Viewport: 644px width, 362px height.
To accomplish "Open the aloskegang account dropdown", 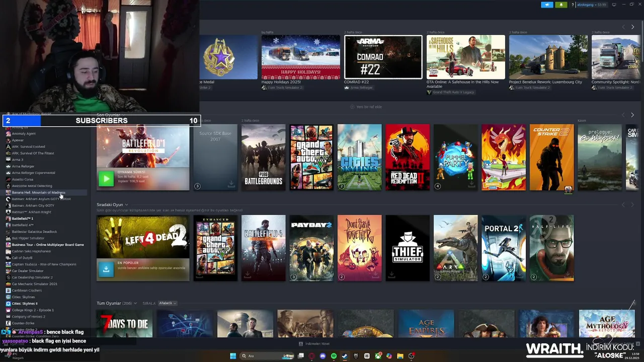I will (592, 5).
